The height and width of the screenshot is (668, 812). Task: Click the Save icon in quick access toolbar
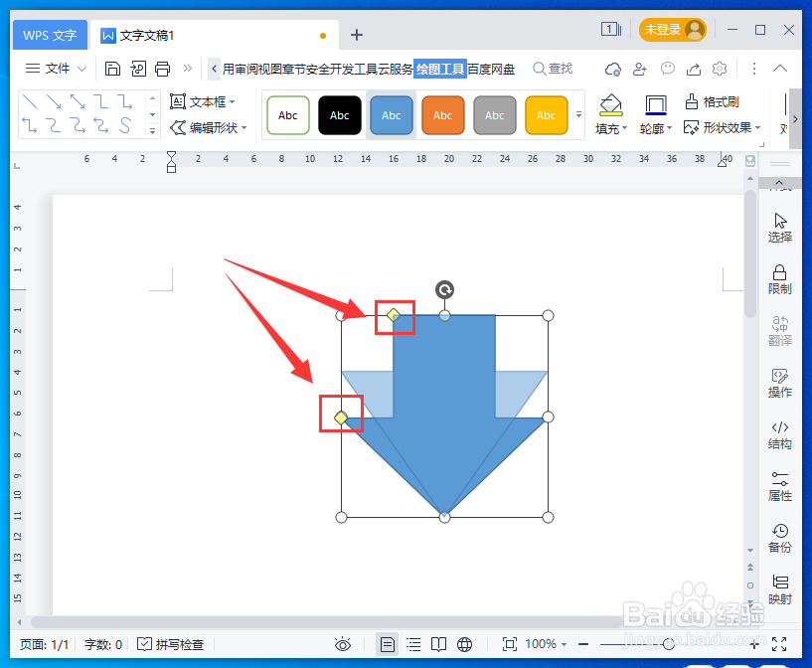[111, 69]
